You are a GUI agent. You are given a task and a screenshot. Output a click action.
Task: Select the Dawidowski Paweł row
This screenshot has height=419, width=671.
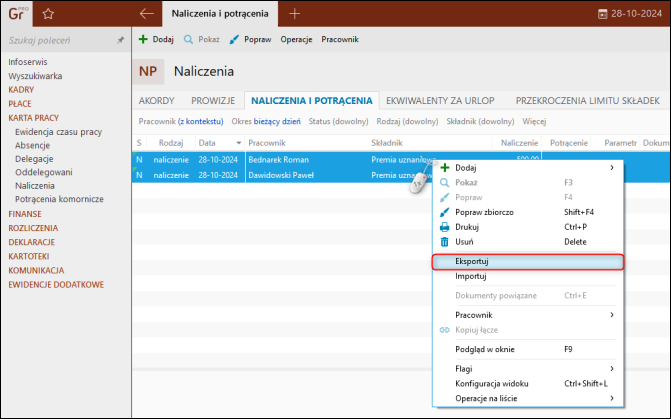pos(282,175)
